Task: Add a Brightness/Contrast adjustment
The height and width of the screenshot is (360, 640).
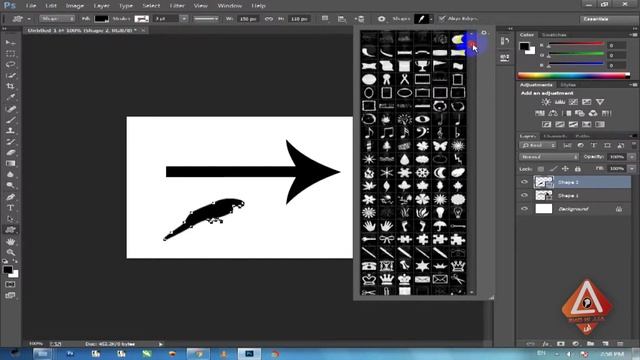Action: (x=546, y=102)
